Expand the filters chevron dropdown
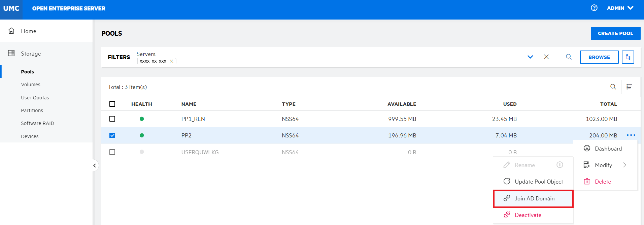The width and height of the screenshot is (644, 225). [x=530, y=57]
